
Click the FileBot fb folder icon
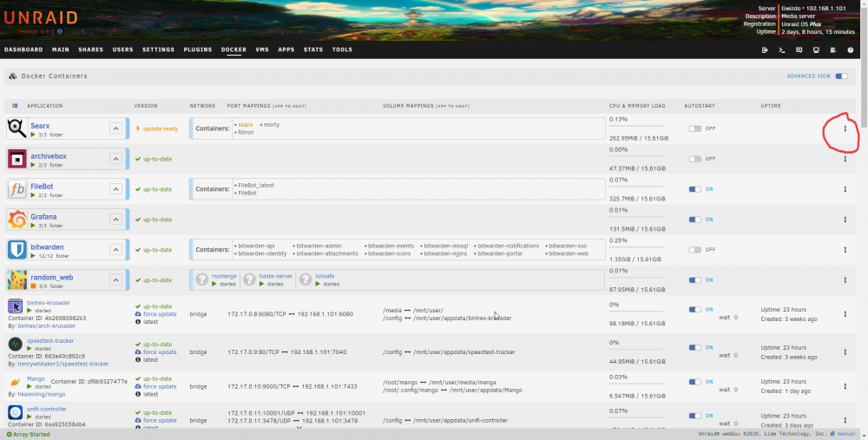point(17,189)
